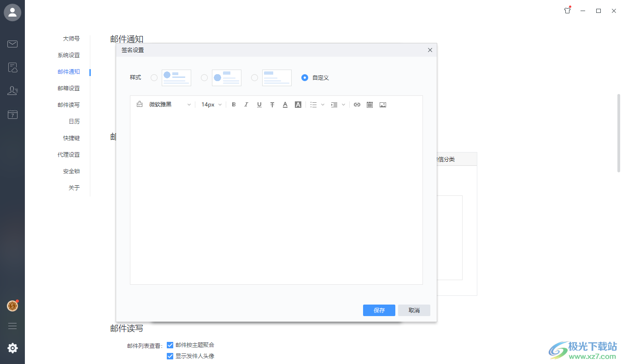Viewport: 622px width, 364px height.
Task: Open the 日历 settings section
Action: click(x=74, y=122)
